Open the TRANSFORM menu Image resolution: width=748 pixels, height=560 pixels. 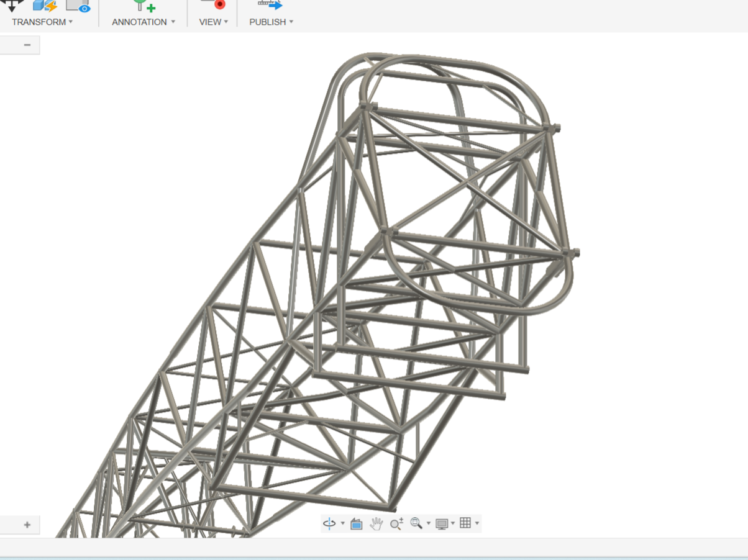point(42,22)
